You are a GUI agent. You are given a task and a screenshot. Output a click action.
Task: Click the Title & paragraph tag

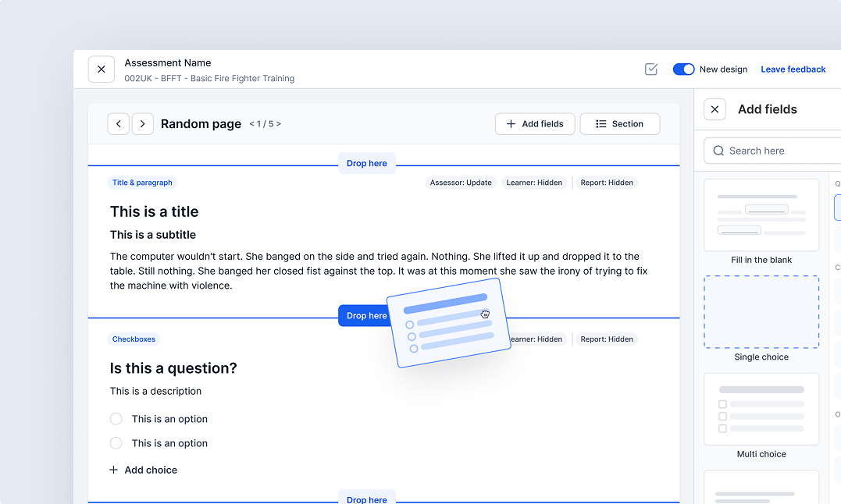142,183
